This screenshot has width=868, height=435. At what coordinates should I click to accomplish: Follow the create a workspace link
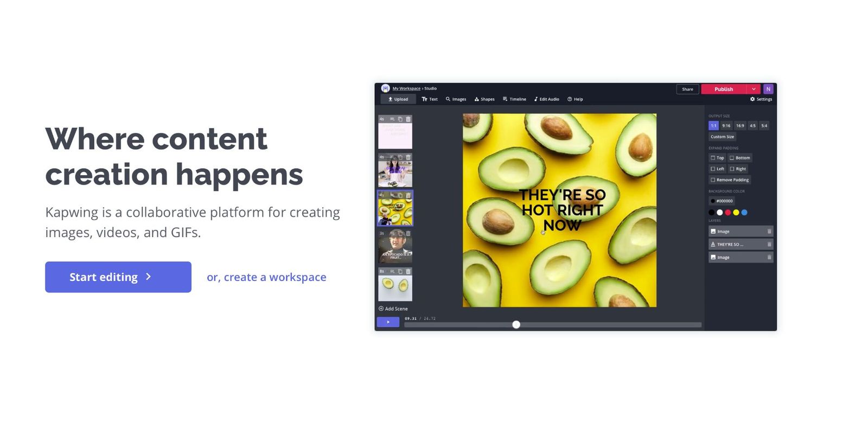(x=266, y=277)
